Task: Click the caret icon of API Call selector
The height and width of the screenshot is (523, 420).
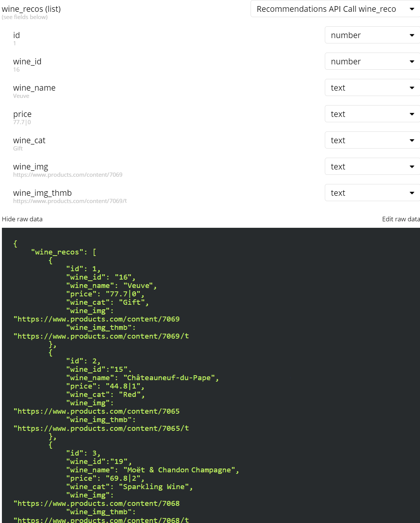Action: click(412, 9)
